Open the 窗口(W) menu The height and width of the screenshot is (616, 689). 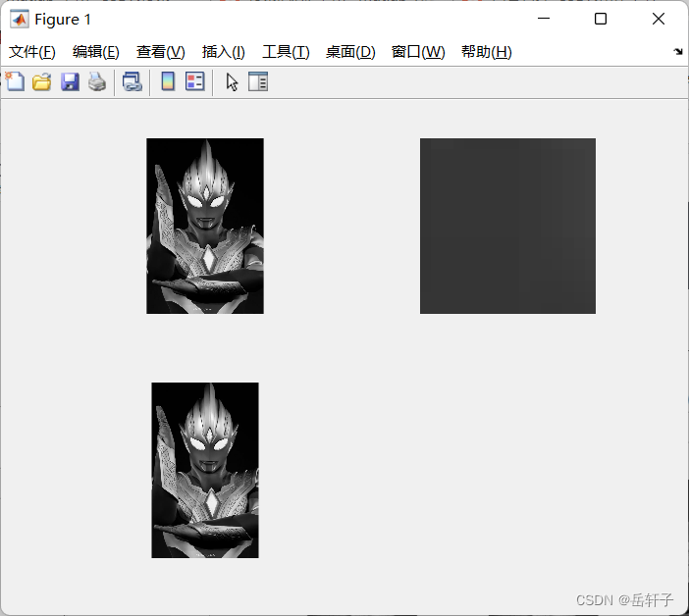418,52
